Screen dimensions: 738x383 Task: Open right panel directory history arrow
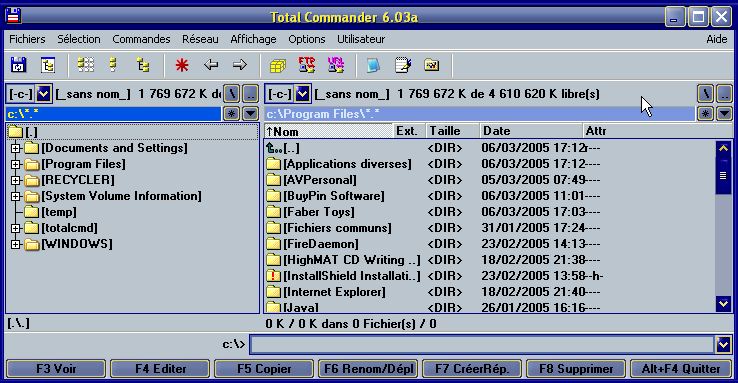click(724, 114)
